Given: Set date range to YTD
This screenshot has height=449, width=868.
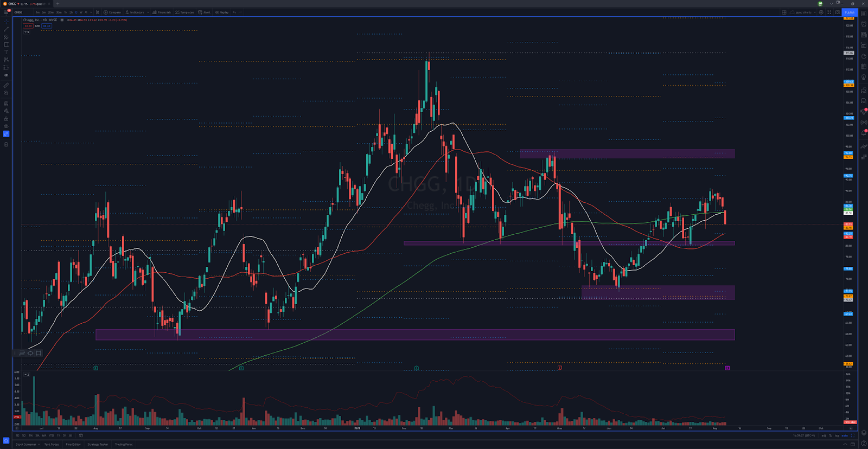Looking at the screenshot, I should [x=52, y=435].
